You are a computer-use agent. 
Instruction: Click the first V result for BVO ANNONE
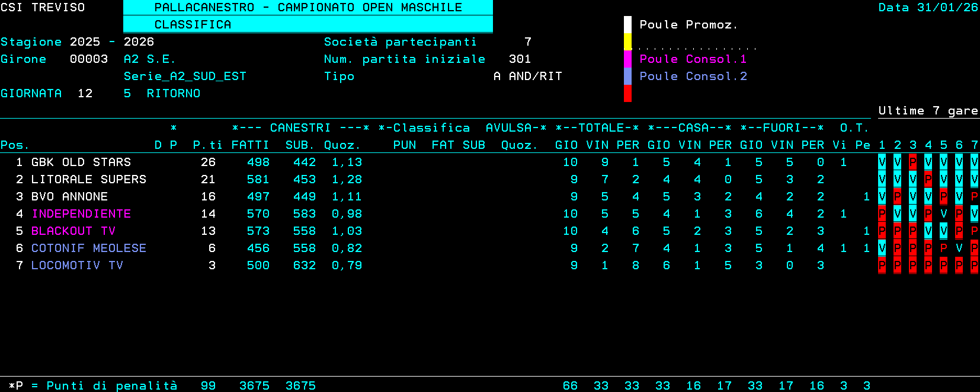882,196
